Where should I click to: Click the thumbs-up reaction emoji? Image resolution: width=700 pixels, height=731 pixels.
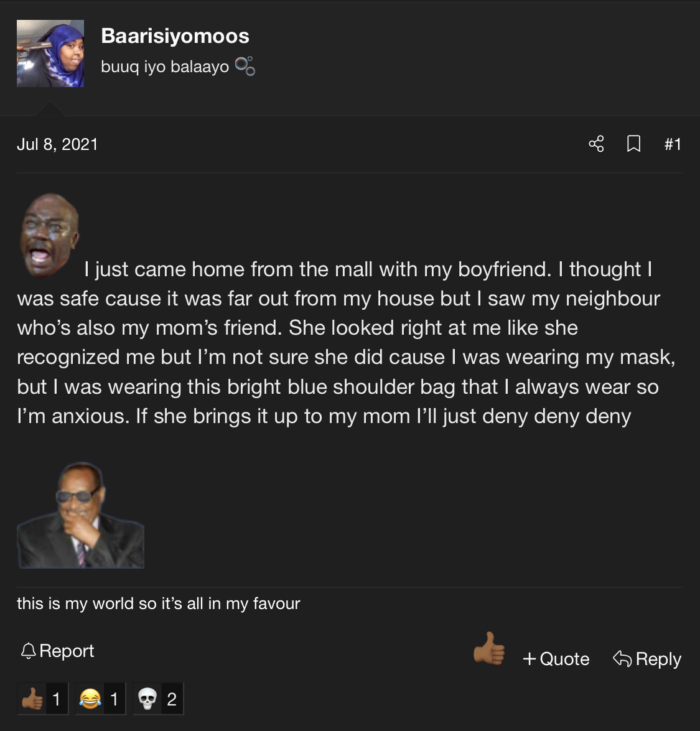(x=32, y=699)
